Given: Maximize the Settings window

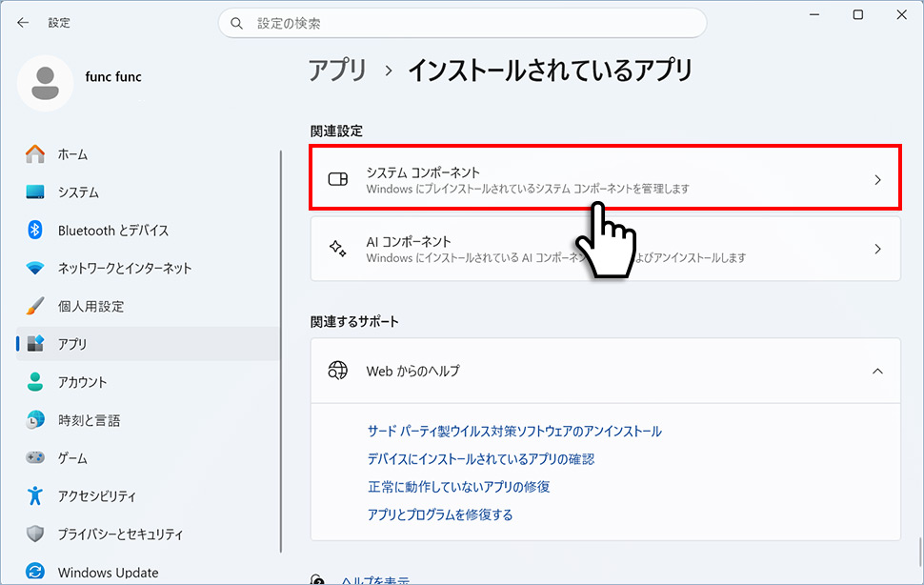Looking at the screenshot, I should (x=858, y=14).
